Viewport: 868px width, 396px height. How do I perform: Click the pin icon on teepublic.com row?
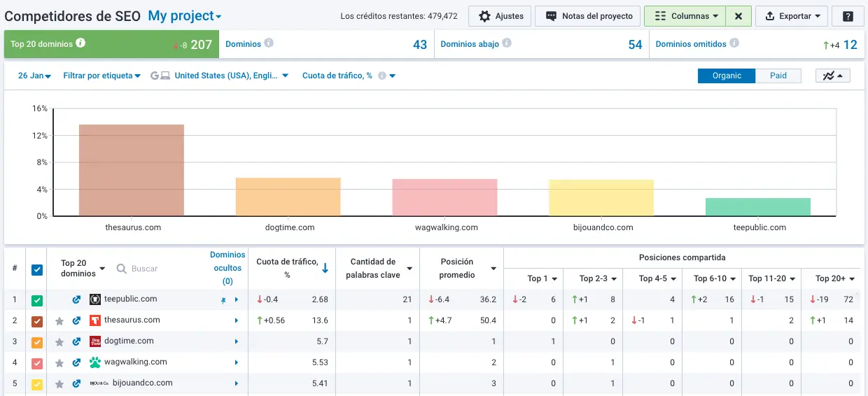[x=223, y=299]
